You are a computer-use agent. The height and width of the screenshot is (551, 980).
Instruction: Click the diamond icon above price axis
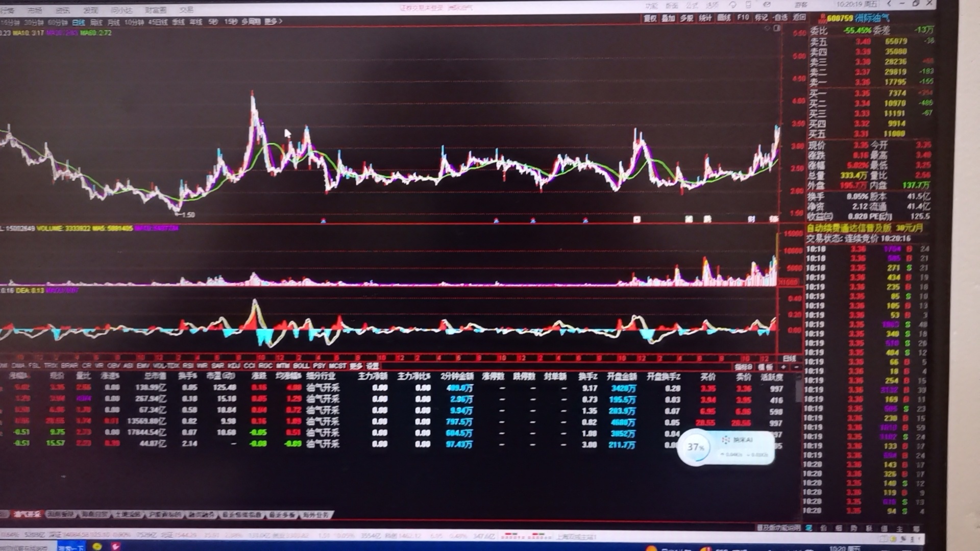click(x=767, y=29)
